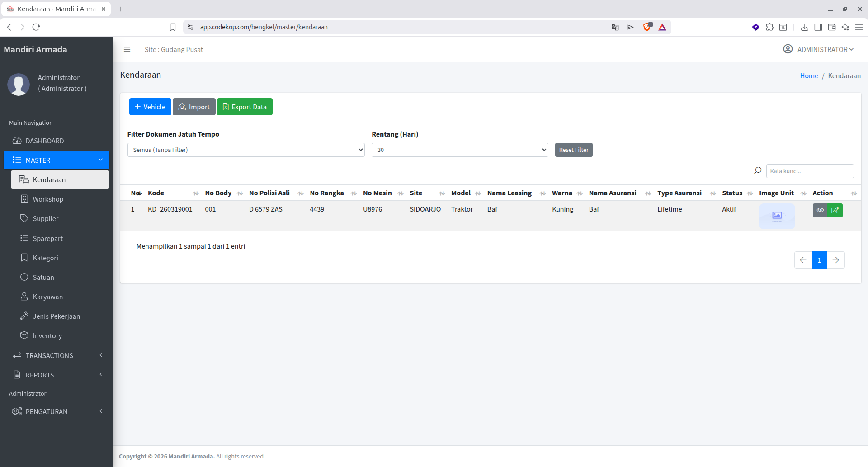This screenshot has height=467, width=868.
Task: Click page 1 pagination button
Action: coord(819,260)
